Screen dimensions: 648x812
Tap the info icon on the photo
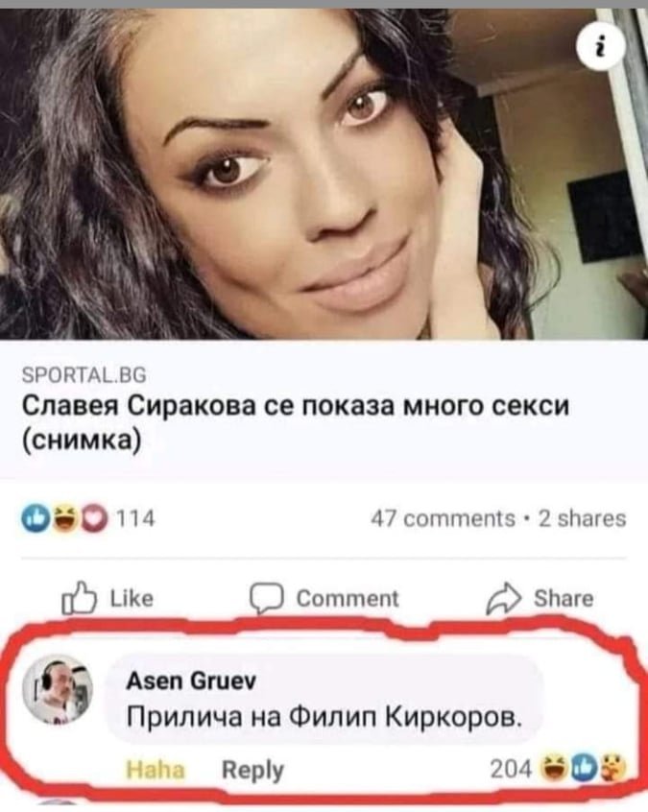tap(601, 48)
